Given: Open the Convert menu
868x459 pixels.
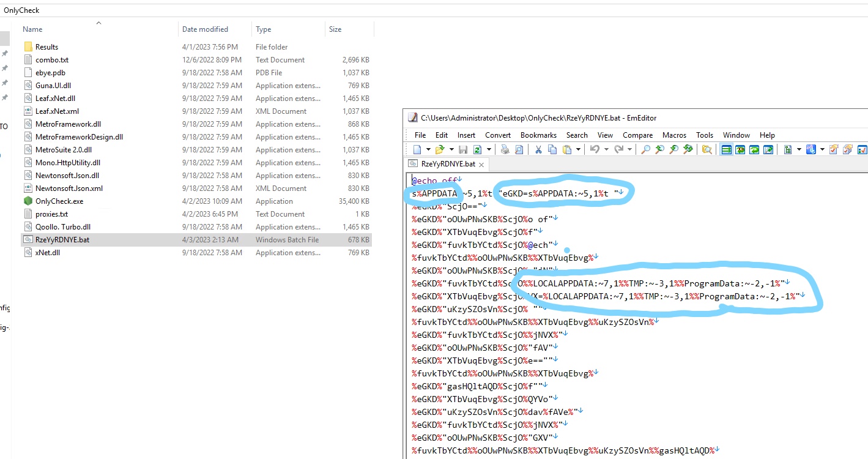Looking at the screenshot, I should click(498, 135).
